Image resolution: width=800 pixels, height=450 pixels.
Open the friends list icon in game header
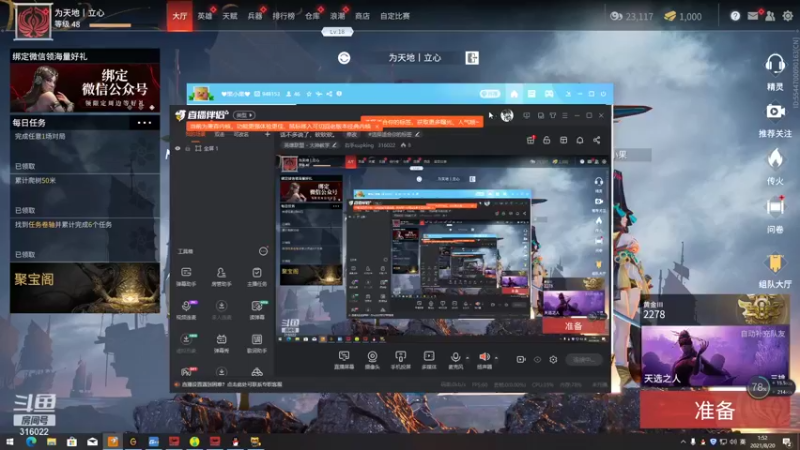pos(770,16)
